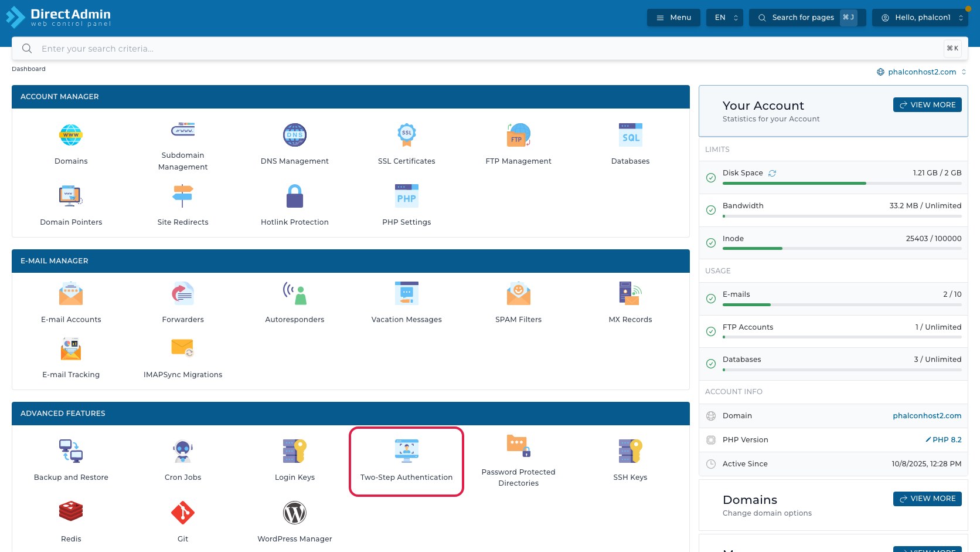Screen dimensions: 980x552
Task: Open the EN language dropdown
Action: click(x=725, y=18)
